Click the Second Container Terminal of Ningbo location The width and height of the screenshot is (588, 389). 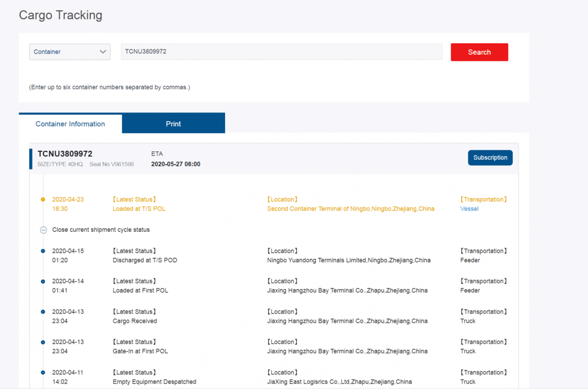350,209
